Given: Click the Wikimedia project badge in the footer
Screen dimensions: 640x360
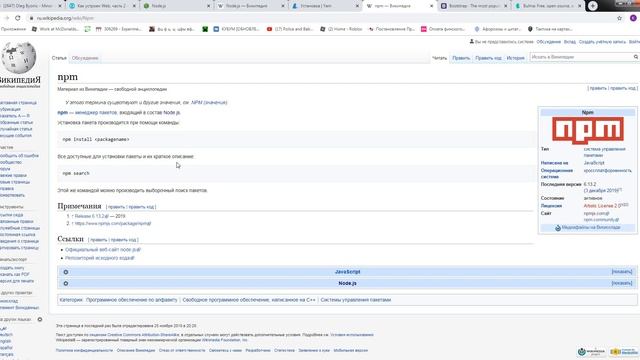Looking at the screenshot, I should 591,351.
